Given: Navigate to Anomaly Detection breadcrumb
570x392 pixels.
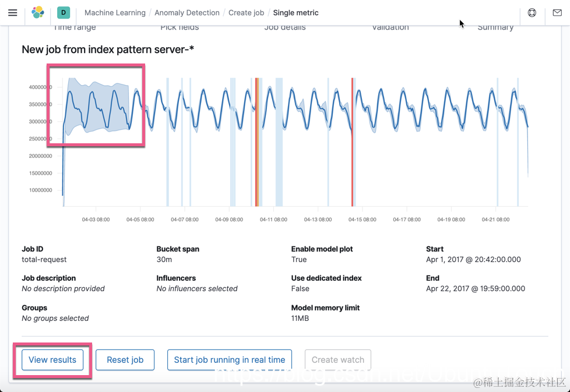Looking at the screenshot, I should pyautogui.click(x=187, y=12).
